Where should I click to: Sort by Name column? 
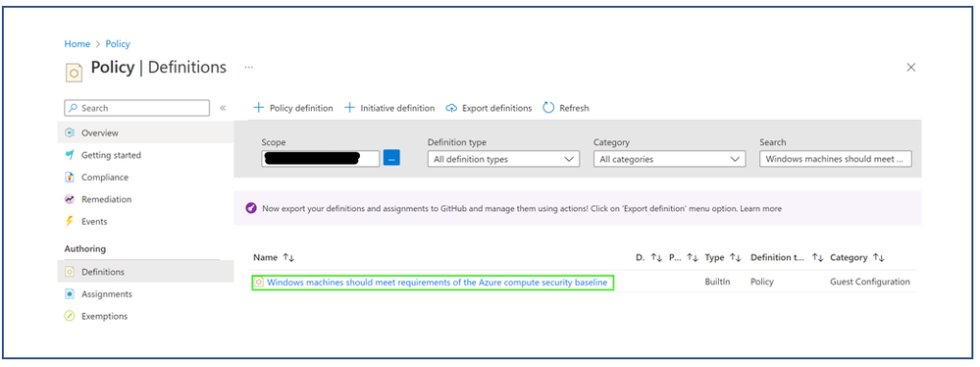point(273,258)
